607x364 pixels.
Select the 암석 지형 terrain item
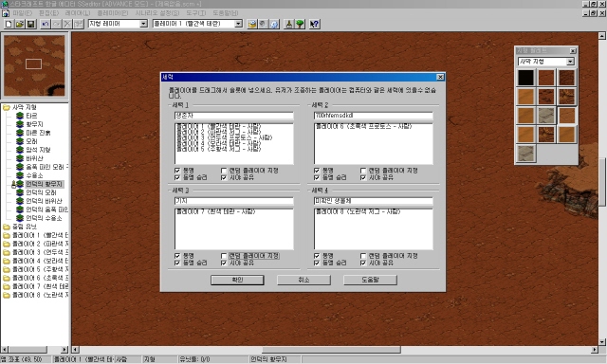[x=38, y=150]
